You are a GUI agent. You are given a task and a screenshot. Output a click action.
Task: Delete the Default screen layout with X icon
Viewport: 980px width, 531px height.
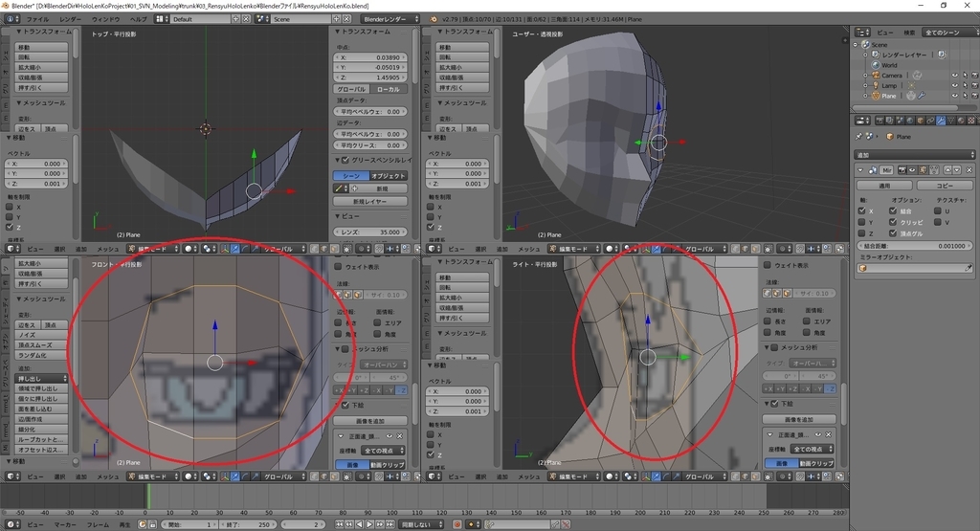[246, 19]
